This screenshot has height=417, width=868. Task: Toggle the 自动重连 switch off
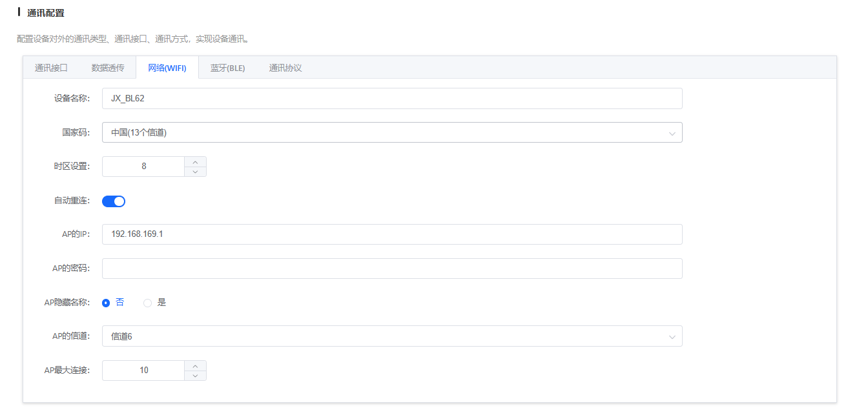click(114, 201)
